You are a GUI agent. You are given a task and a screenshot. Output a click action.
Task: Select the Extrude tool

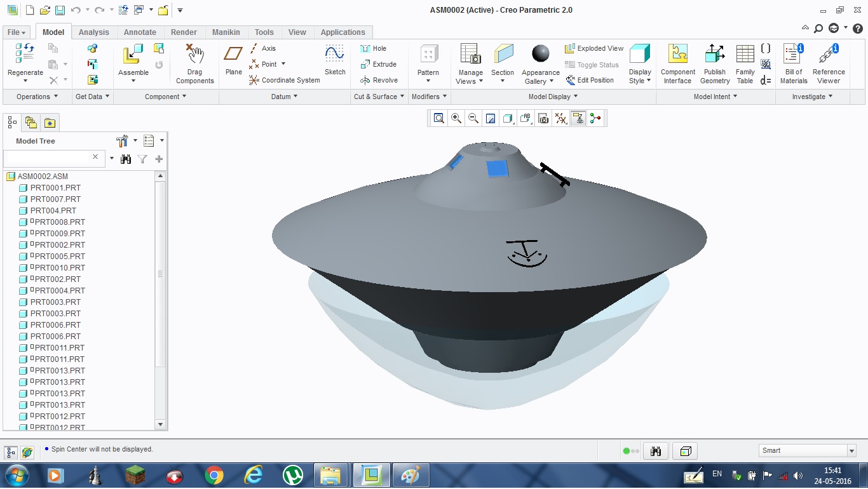(x=378, y=64)
